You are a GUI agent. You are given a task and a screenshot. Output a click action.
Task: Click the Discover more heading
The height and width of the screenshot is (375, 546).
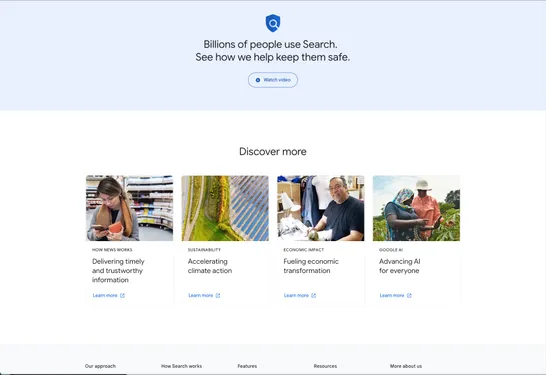point(273,151)
